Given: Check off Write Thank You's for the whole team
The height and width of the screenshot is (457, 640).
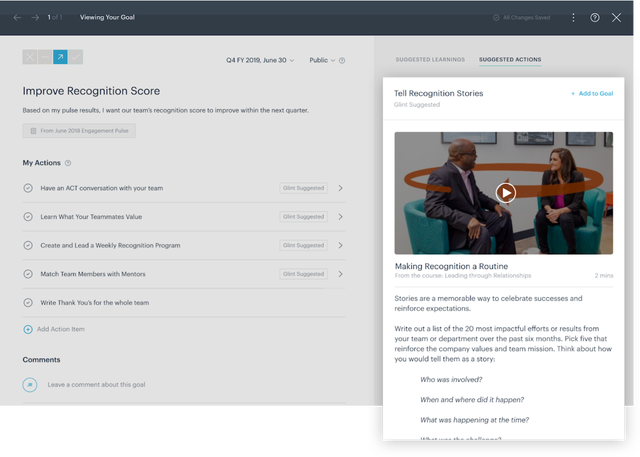Looking at the screenshot, I should [28, 303].
